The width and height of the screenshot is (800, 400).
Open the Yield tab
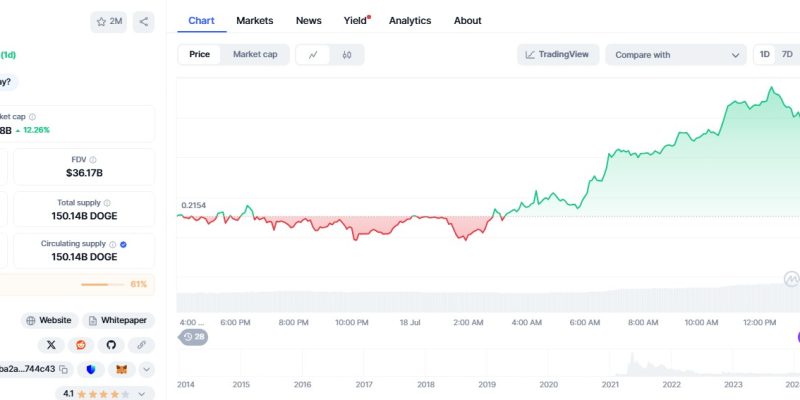tap(356, 20)
